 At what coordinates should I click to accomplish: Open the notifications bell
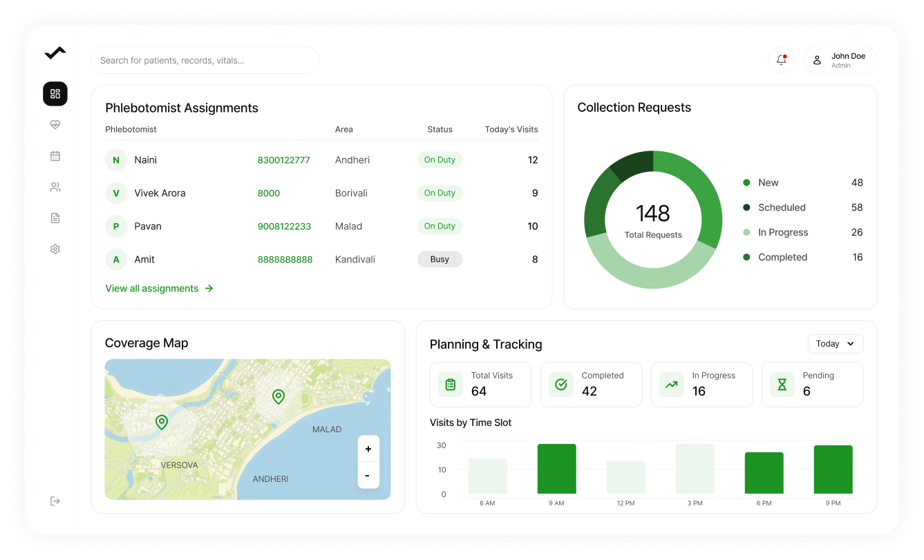782,60
